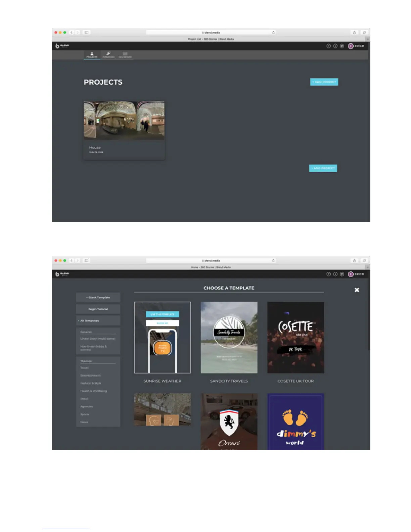Click Safari back arrow in template window

pos(72,261)
